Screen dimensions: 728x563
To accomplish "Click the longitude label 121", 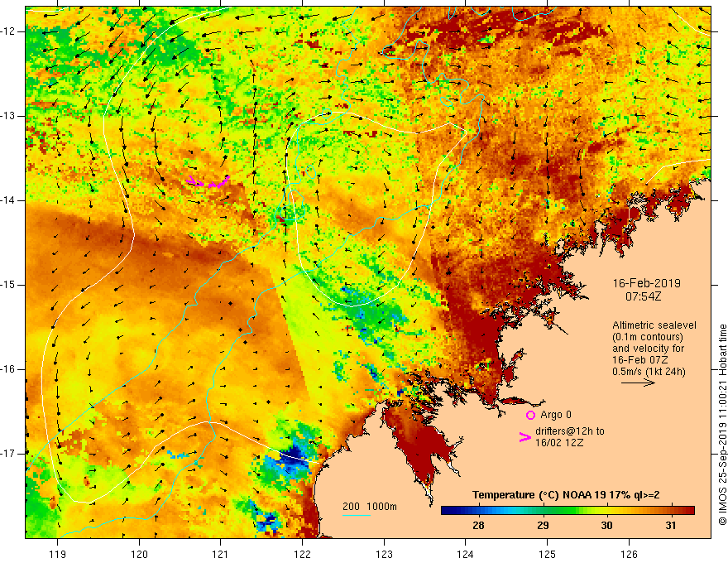I will pos(221,554).
